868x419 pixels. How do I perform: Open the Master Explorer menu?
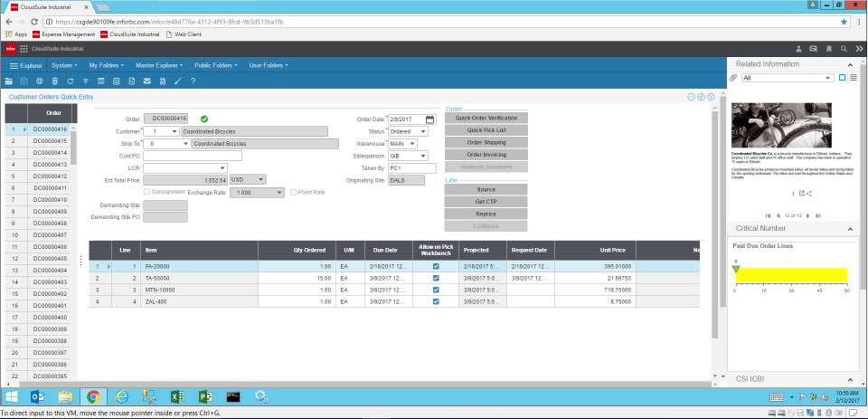coord(159,65)
